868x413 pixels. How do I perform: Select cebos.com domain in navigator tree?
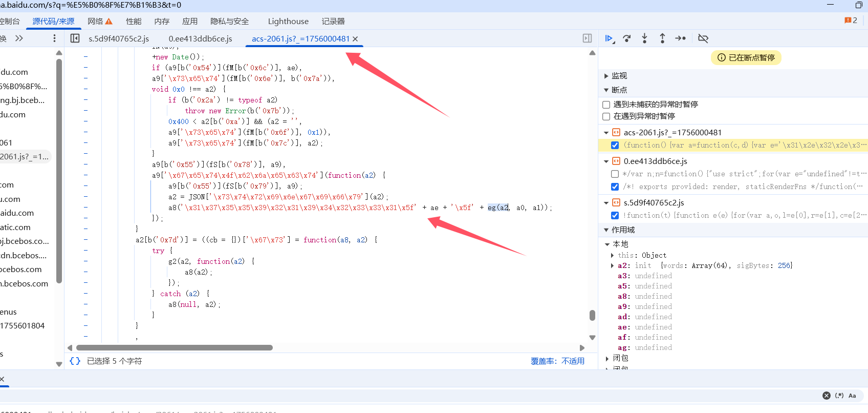tap(21, 270)
